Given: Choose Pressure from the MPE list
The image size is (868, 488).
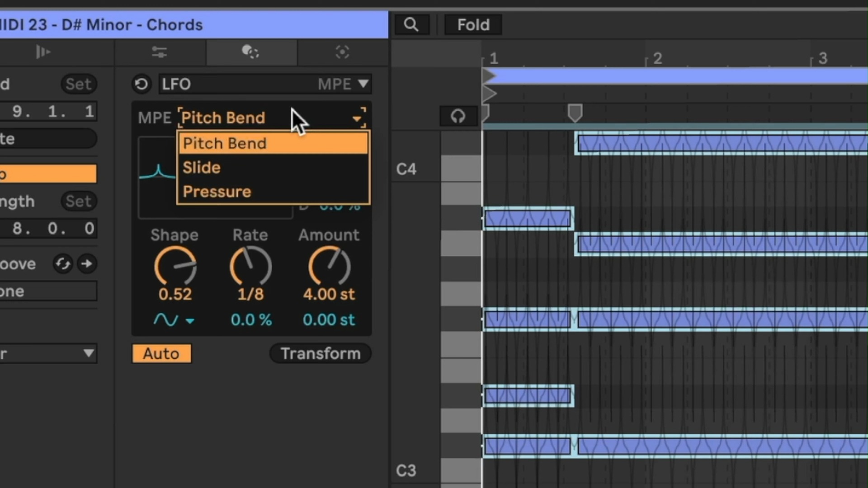Looking at the screenshot, I should click(273, 192).
